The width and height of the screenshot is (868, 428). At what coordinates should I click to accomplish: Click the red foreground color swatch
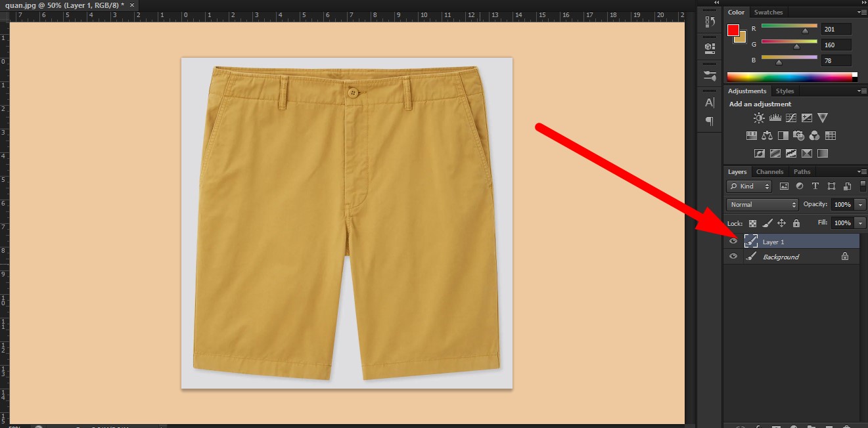click(x=733, y=30)
